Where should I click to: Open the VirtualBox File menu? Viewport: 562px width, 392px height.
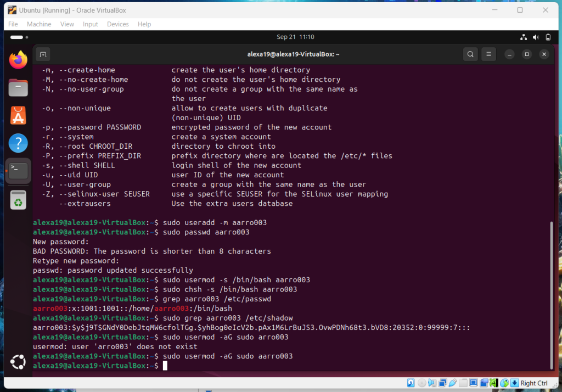point(13,24)
